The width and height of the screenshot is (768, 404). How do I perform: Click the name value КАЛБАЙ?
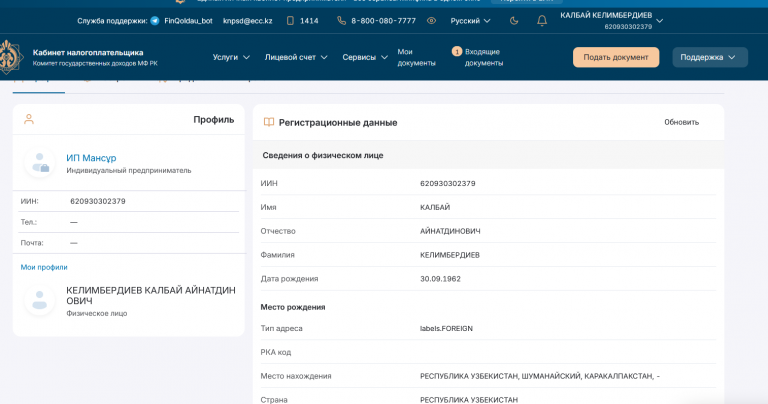pos(435,207)
